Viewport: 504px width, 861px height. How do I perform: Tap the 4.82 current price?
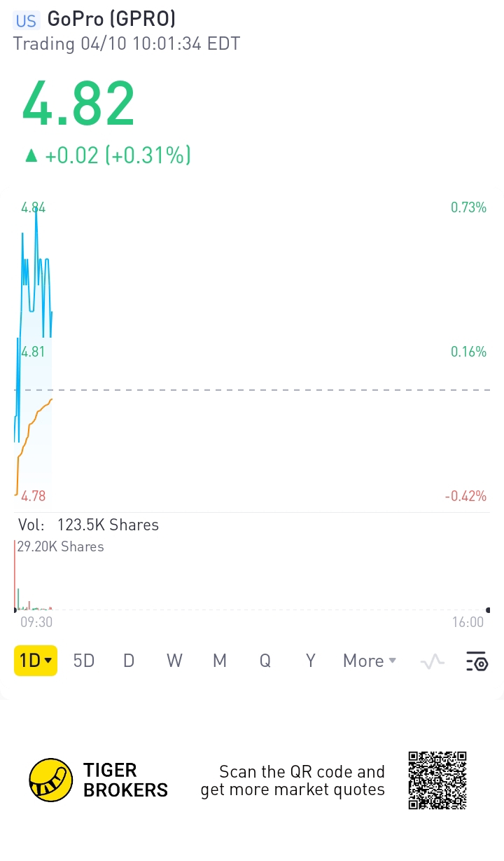click(x=78, y=104)
